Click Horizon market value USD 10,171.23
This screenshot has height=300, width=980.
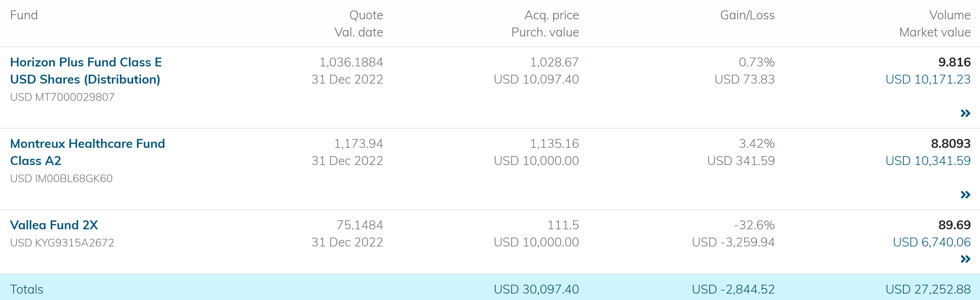pos(928,80)
